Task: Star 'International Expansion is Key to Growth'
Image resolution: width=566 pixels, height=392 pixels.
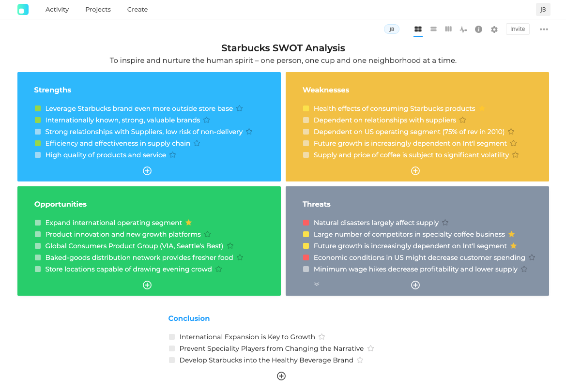Action: click(x=321, y=337)
